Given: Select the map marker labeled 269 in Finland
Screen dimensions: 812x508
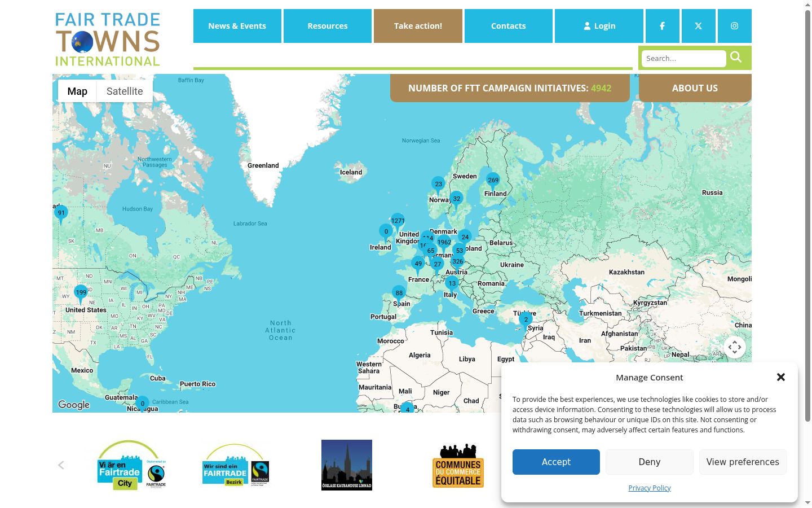Looking at the screenshot, I should pyautogui.click(x=493, y=181).
